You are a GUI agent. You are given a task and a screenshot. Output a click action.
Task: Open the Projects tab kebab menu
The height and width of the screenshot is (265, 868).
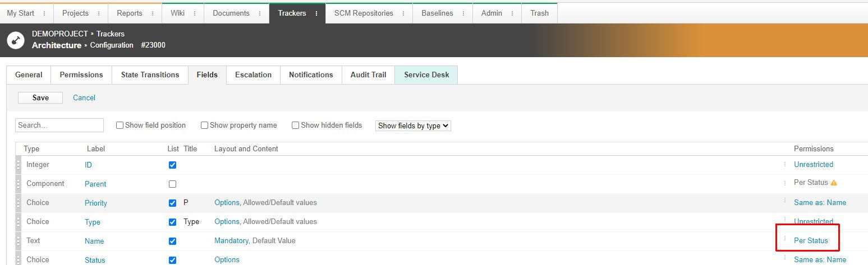[99, 13]
